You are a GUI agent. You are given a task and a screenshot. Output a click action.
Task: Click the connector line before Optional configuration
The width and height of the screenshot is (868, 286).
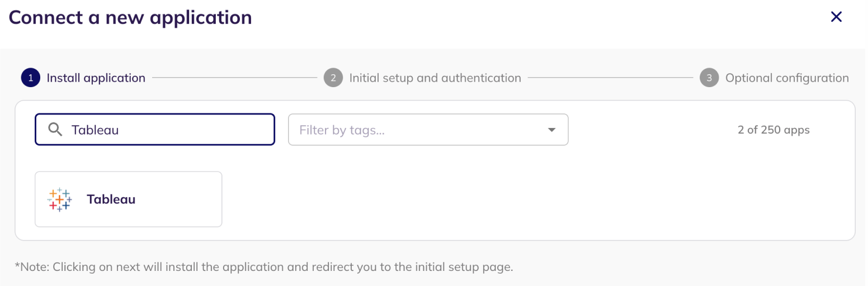[611, 78]
